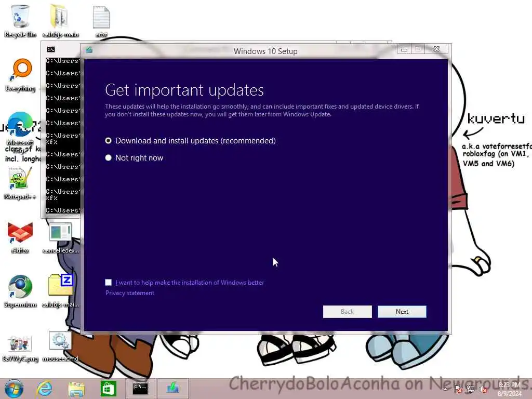532x399 pixels.
Task: Select the mousee.cmd script file
Action: 60,345
